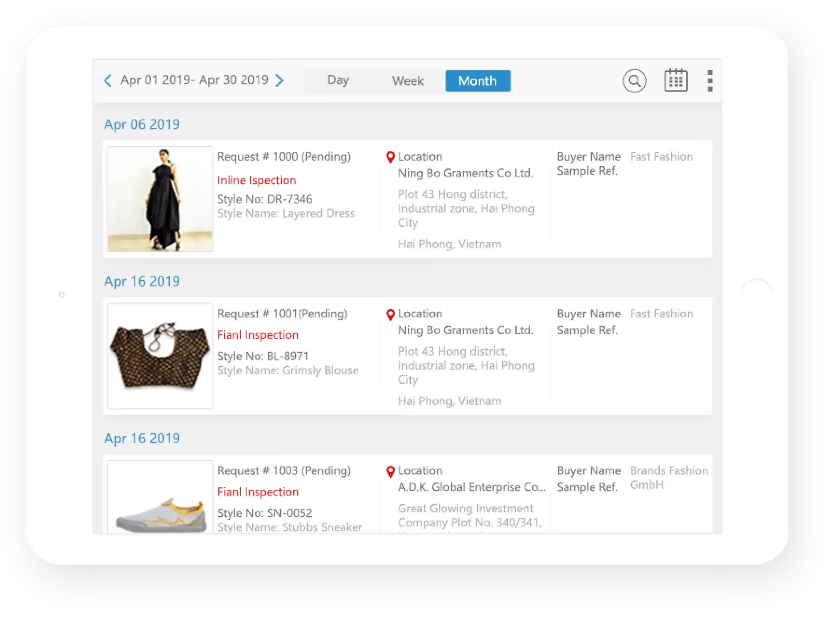
Task: Open the search magnifier icon
Action: (634, 80)
